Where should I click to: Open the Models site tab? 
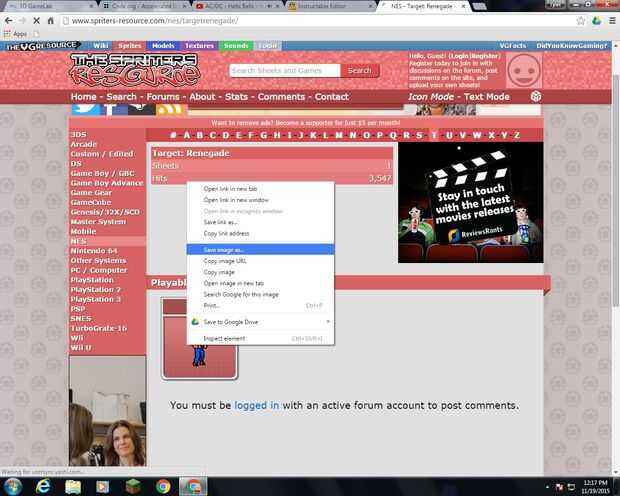163,46
